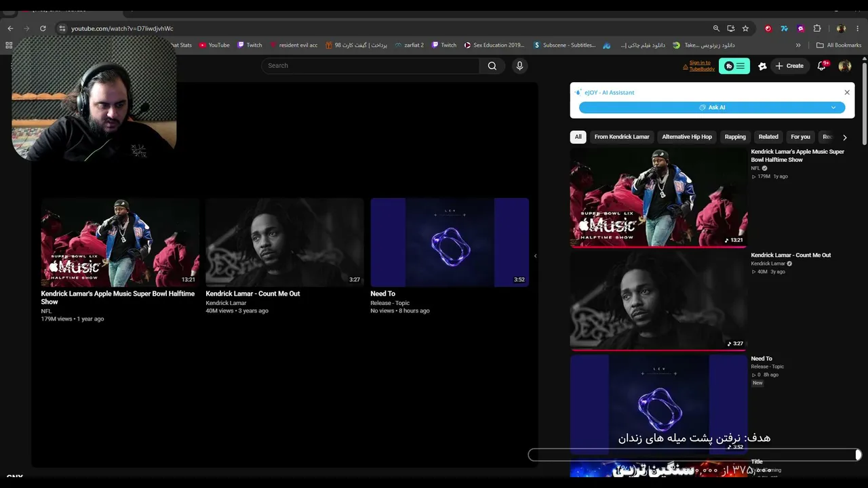
Task: Open the zoom magnifier icon in address bar
Action: 716,28
